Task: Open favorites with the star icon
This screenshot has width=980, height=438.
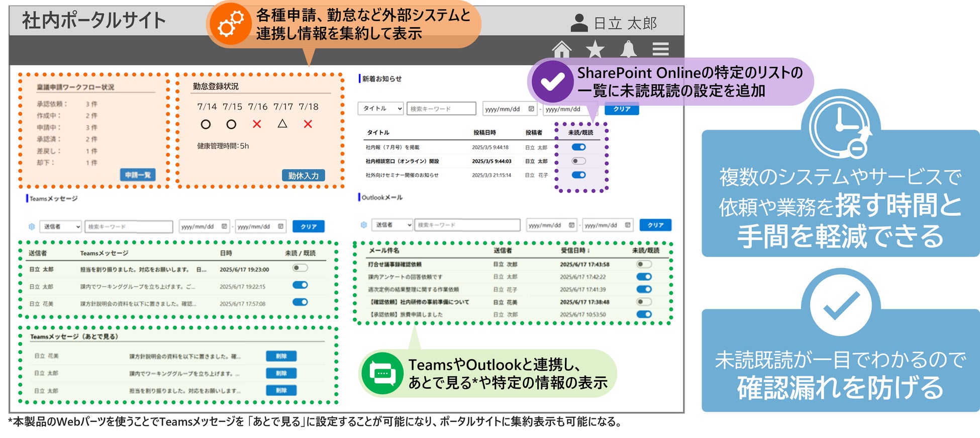Action: click(x=595, y=49)
